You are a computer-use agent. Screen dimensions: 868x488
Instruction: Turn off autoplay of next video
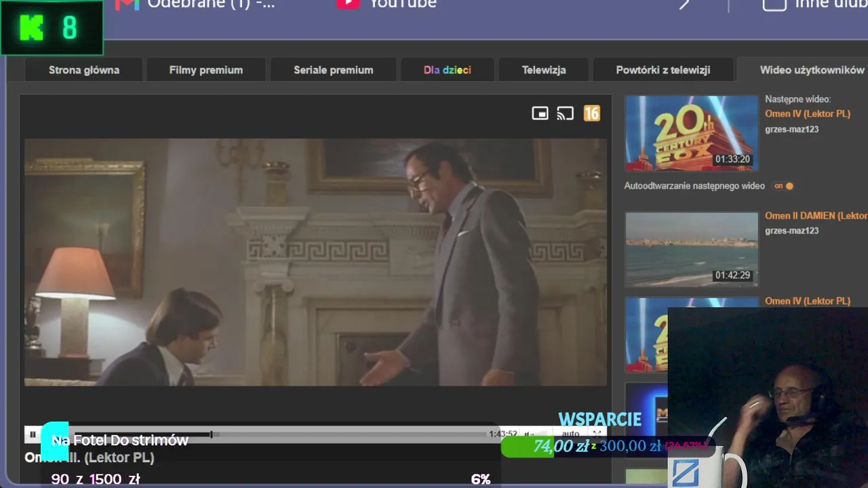tap(784, 186)
